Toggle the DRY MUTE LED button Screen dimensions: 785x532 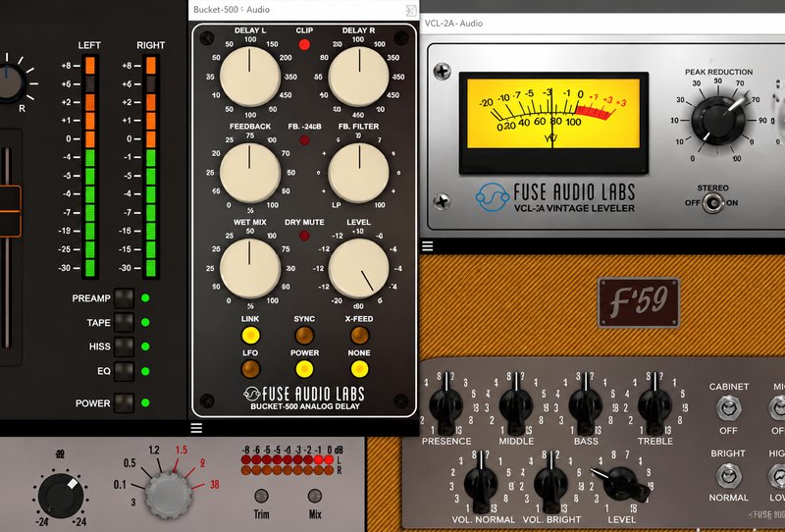tap(304, 236)
